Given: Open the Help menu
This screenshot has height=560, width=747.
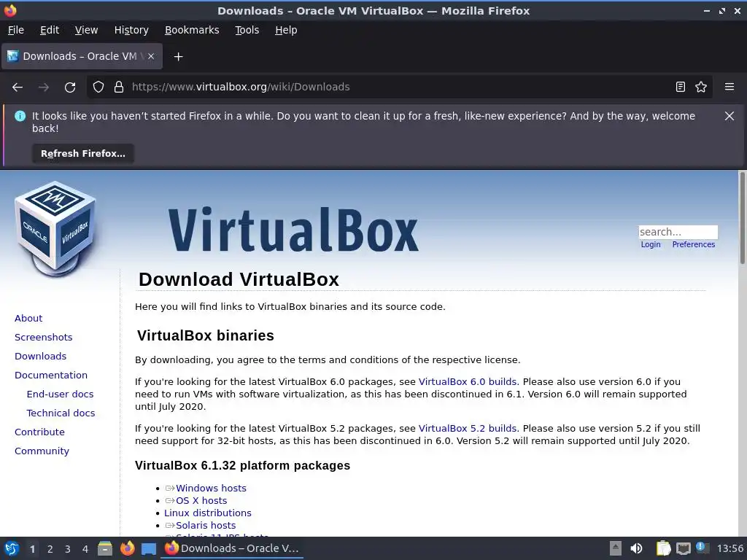Looking at the screenshot, I should coord(286,30).
